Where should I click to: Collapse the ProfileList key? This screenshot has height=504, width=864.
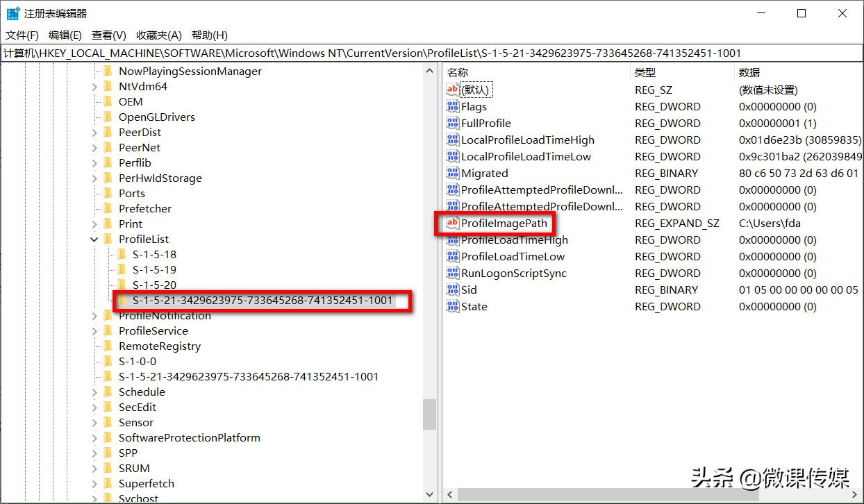click(x=95, y=239)
